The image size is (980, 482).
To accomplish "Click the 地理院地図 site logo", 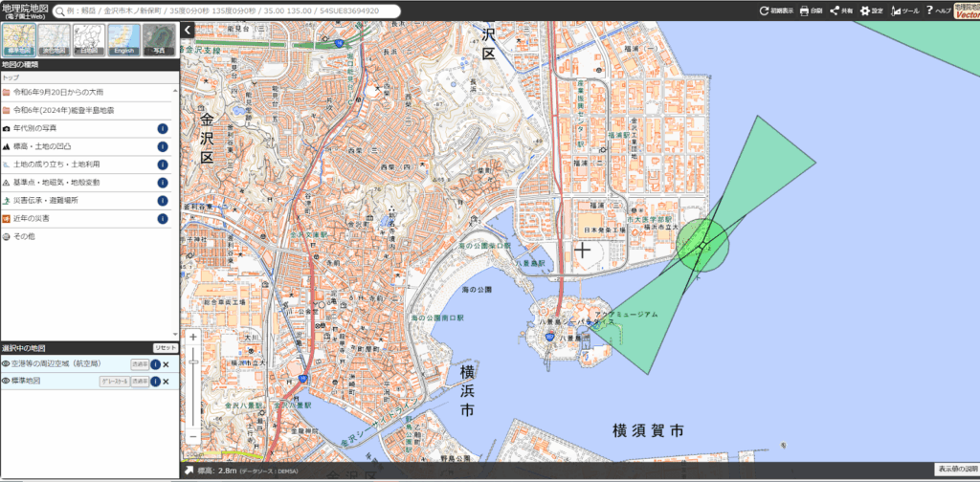I will pyautogui.click(x=24, y=11).
